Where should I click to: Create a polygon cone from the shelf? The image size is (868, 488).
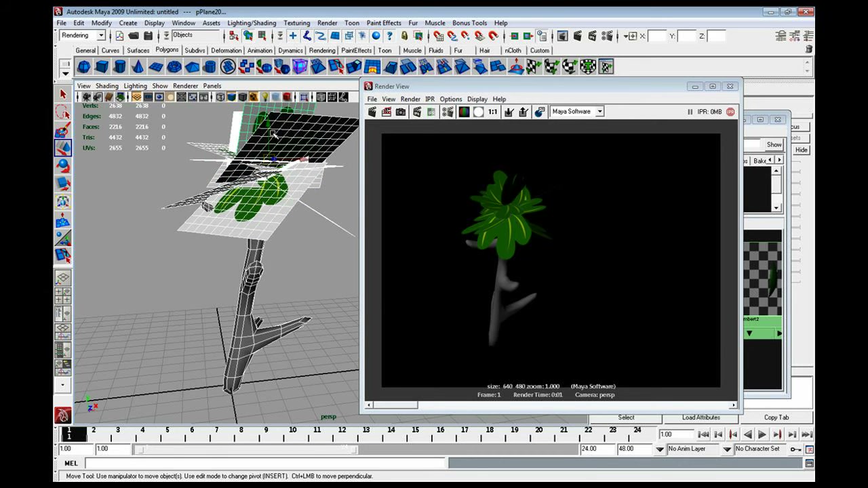[x=138, y=66]
